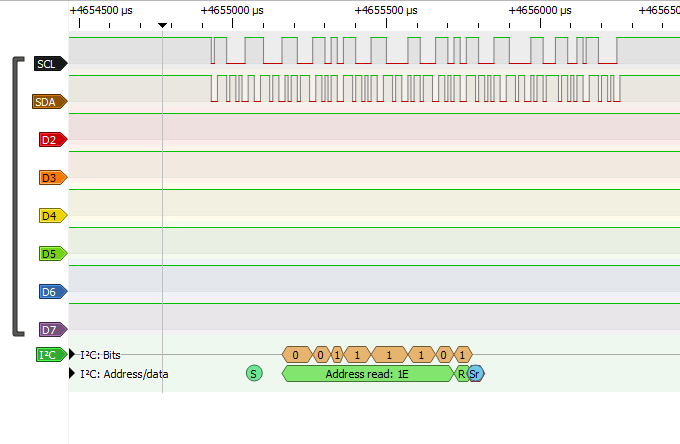680x444 pixels.
Task: Open the I²C decoder label settings
Action: 49,355
